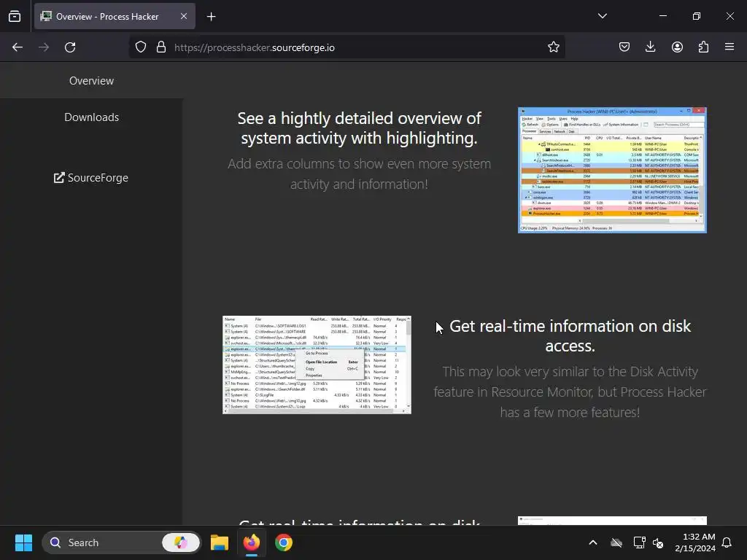Launch Google Chrome from the taskbar

(284, 542)
